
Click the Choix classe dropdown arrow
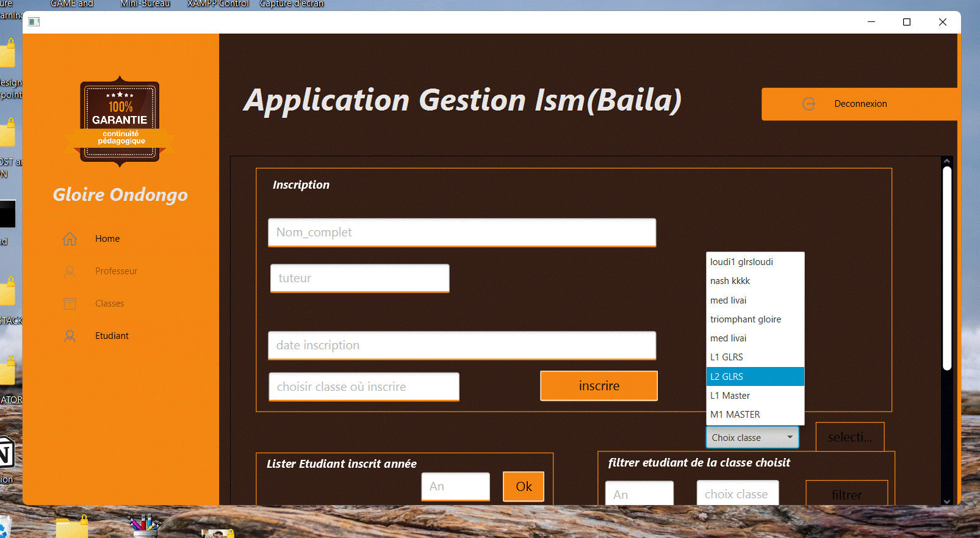(790, 437)
